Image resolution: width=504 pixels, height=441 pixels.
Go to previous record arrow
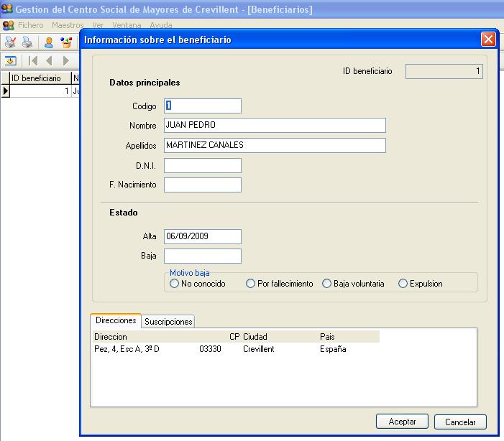(x=50, y=61)
